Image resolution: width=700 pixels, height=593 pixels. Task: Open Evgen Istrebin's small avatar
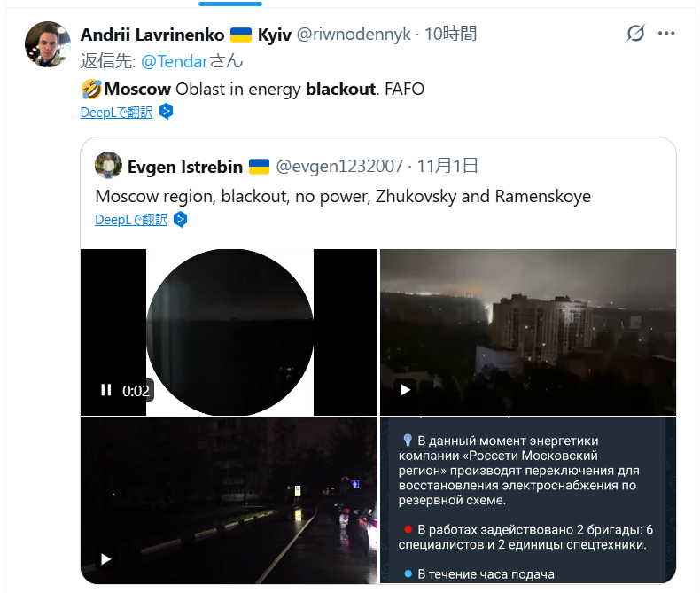[108, 166]
